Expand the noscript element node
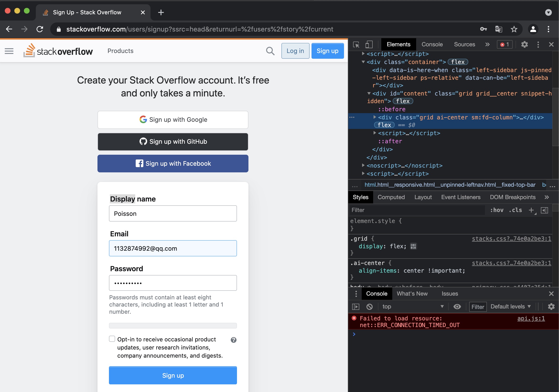559x392 pixels. (x=363, y=165)
